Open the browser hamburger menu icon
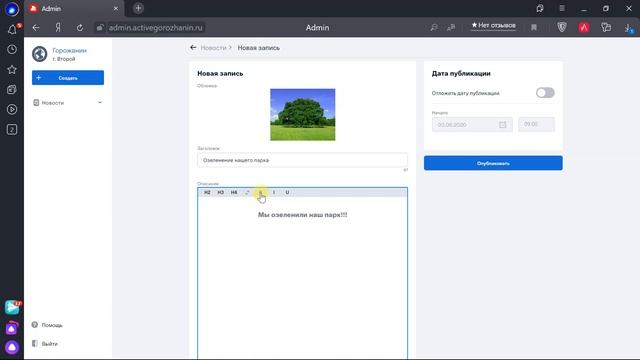This screenshot has width=640, height=360. coord(562,8)
